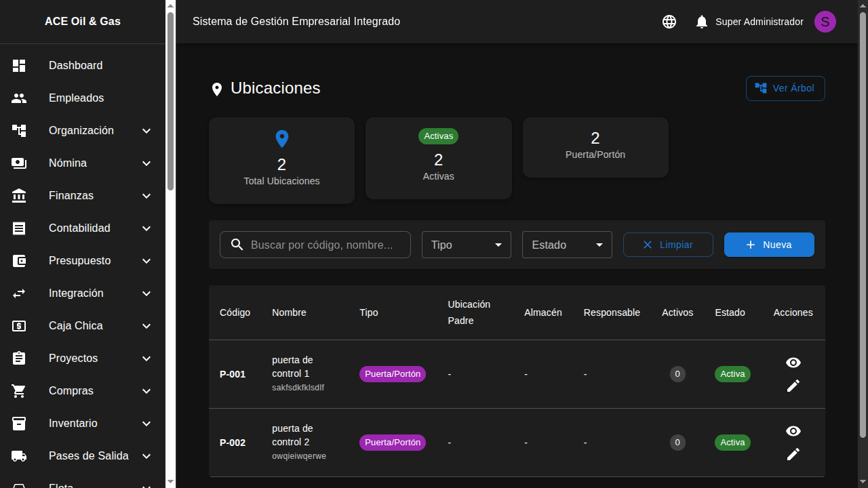The image size is (868, 488).
Task: Open the Estado dropdown filter
Action: (x=567, y=245)
